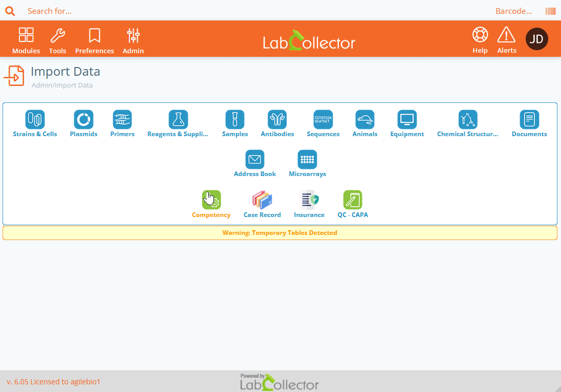561x392 pixels.
Task: Click the Help text label
Action: click(480, 51)
